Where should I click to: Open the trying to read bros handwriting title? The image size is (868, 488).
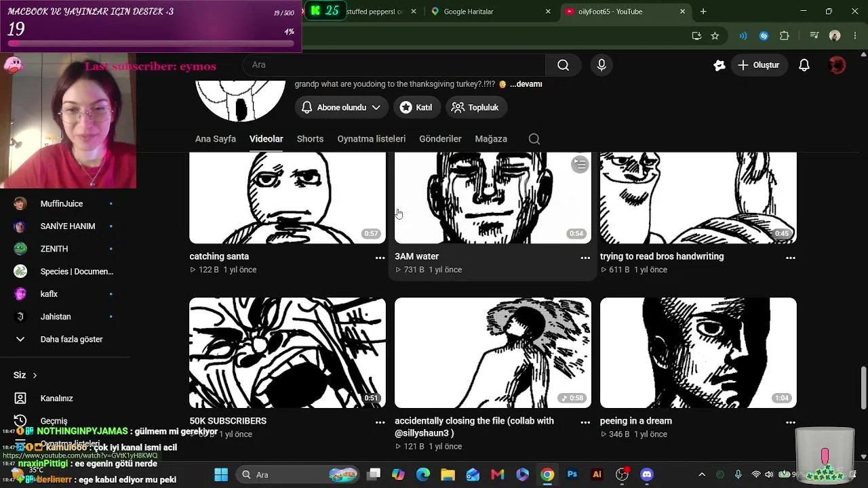click(x=662, y=257)
